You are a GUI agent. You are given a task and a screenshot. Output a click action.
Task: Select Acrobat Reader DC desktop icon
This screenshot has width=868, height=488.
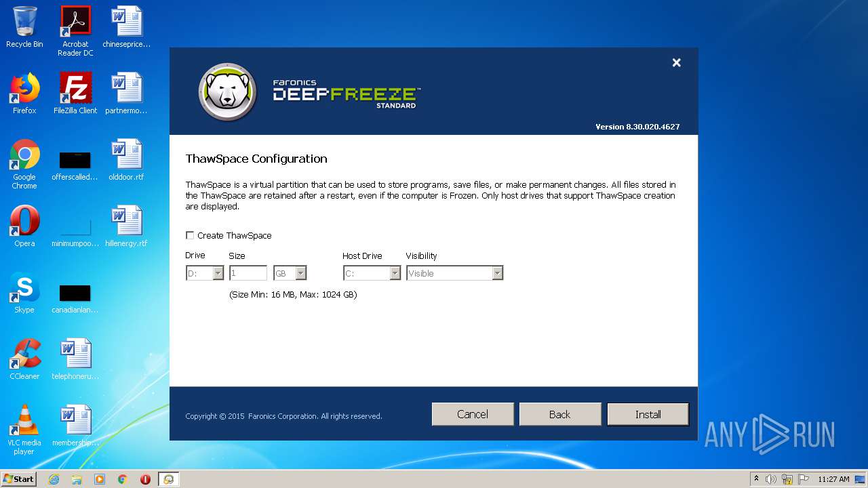click(x=75, y=31)
